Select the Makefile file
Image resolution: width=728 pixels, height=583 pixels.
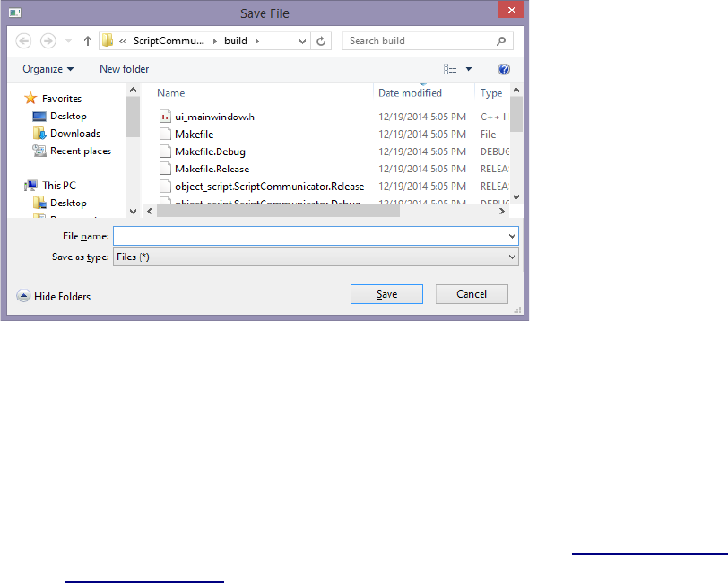[194, 135]
